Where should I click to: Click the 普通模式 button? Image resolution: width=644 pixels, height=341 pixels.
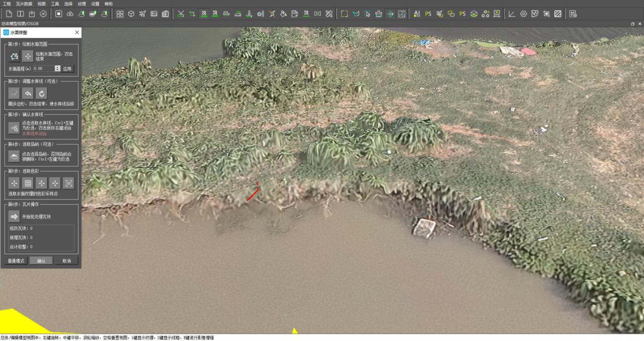point(16,261)
